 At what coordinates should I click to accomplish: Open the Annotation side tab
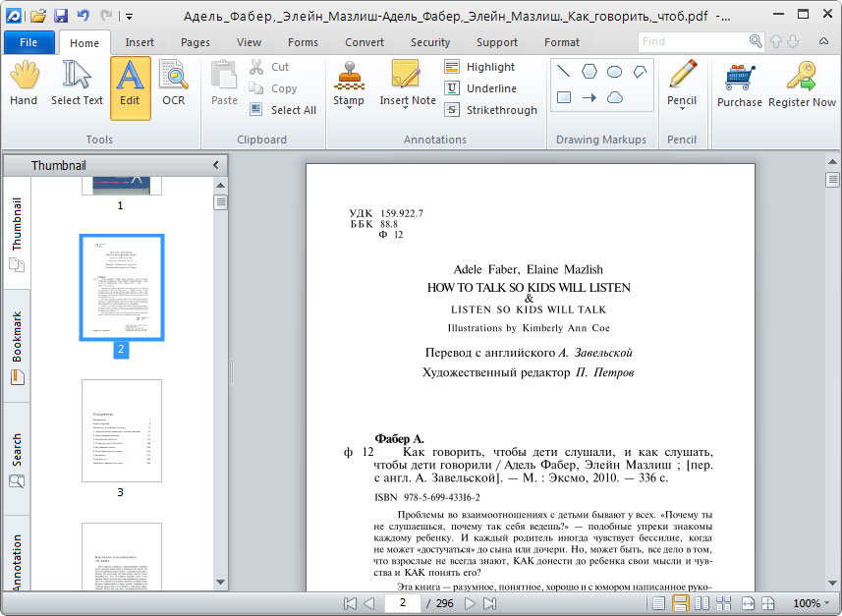(x=17, y=554)
